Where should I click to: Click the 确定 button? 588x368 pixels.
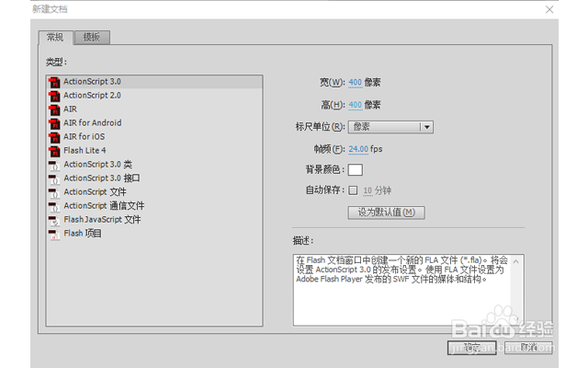[471, 348]
